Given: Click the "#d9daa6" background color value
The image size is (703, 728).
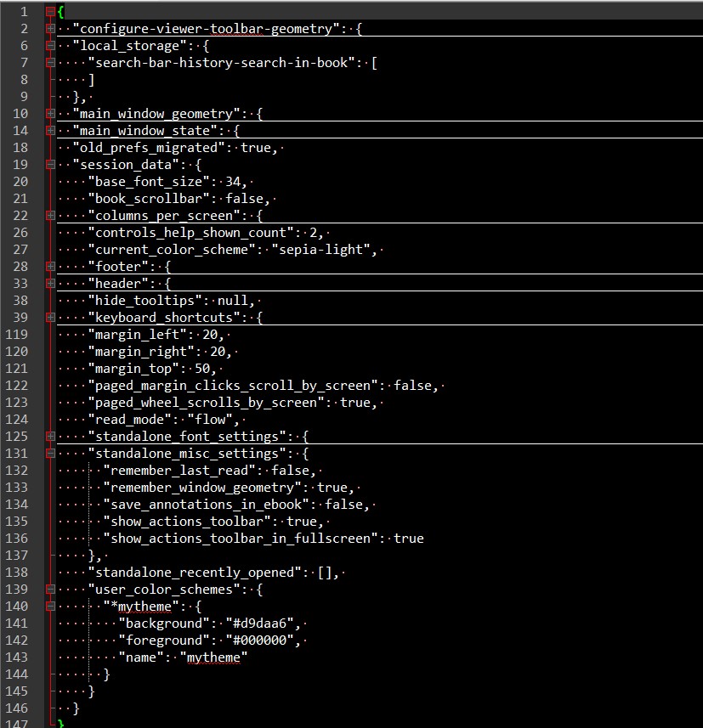Looking at the screenshot, I should point(260,624).
